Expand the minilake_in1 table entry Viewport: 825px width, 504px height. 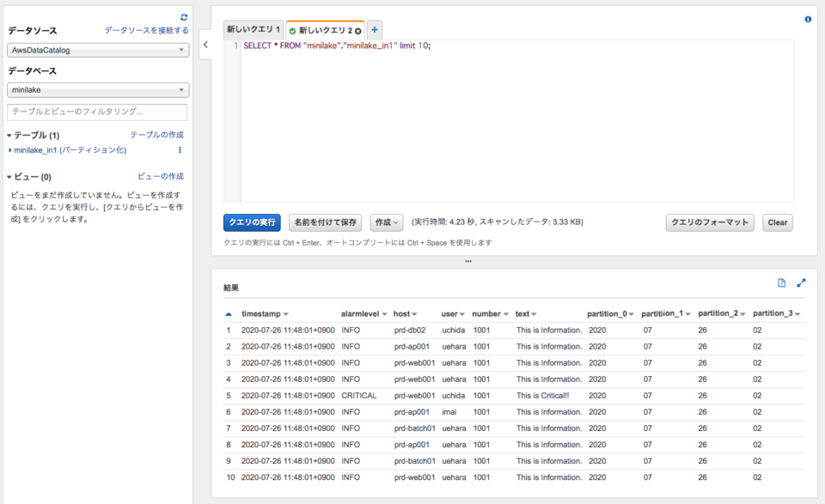pyautogui.click(x=10, y=150)
